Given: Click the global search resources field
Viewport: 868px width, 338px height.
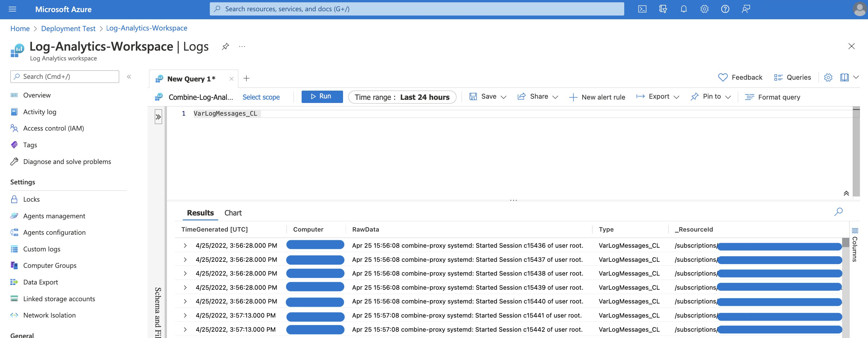Looking at the screenshot, I should [x=416, y=9].
